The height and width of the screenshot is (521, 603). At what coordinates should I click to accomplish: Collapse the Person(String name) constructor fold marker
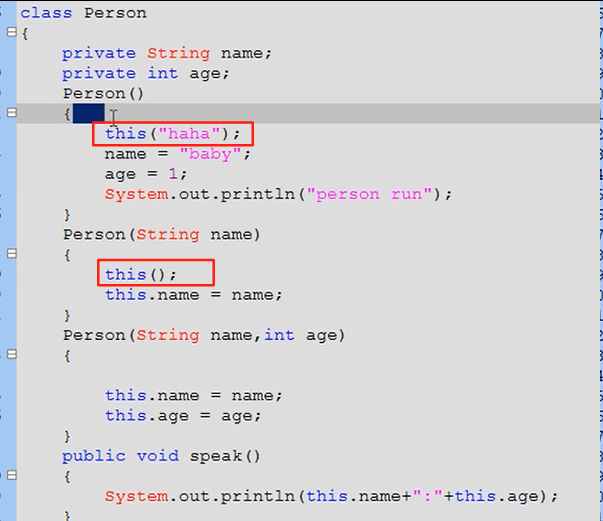point(12,254)
